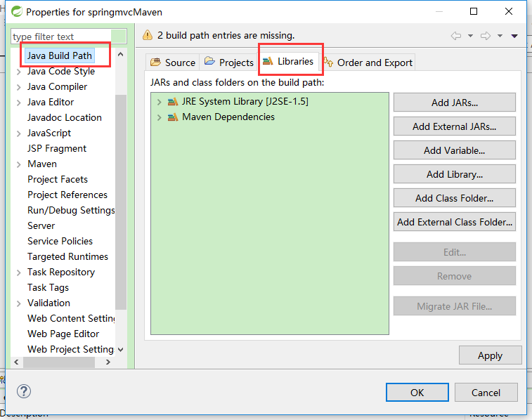Select Project References in sidebar

coord(67,195)
